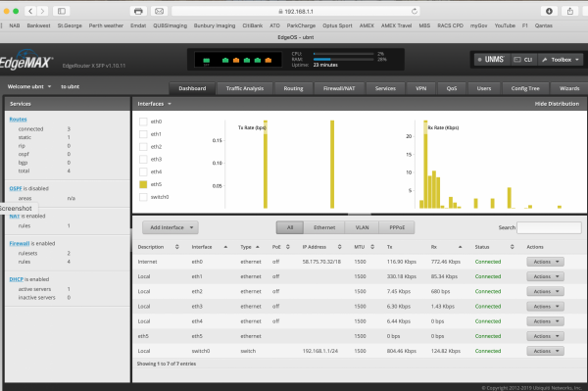Image resolution: width=588 pixels, height=391 pixels.
Task: Open the Firewall link in Services
Action: point(20,243)
